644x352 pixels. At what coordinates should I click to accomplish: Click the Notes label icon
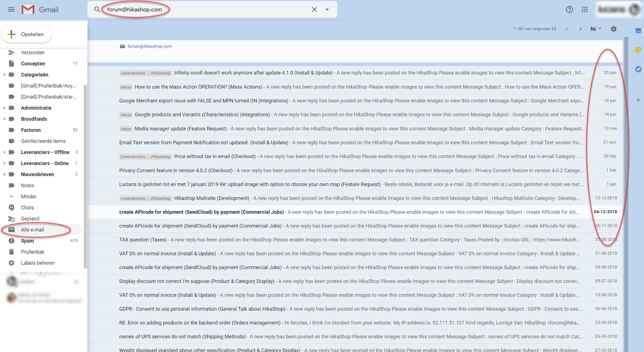[11, 185]
